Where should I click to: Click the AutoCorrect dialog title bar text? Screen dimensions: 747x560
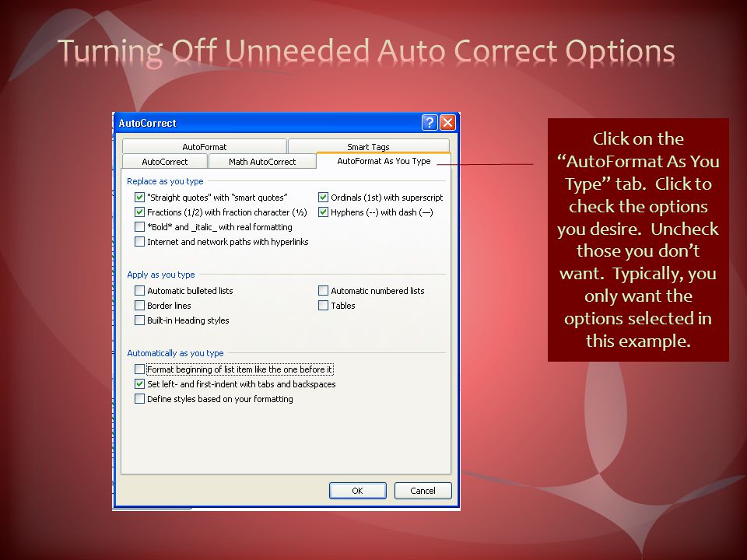click(147, 124)
